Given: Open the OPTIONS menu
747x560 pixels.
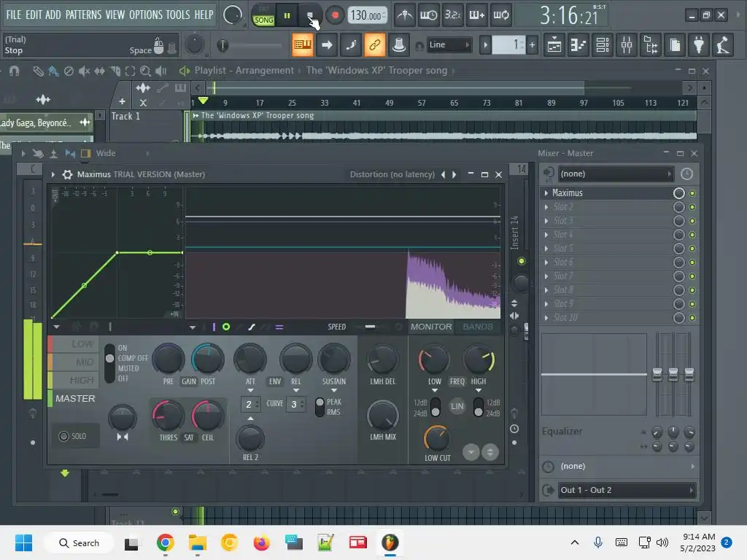Looking at the screenshot, I should (x=146, y=15).
